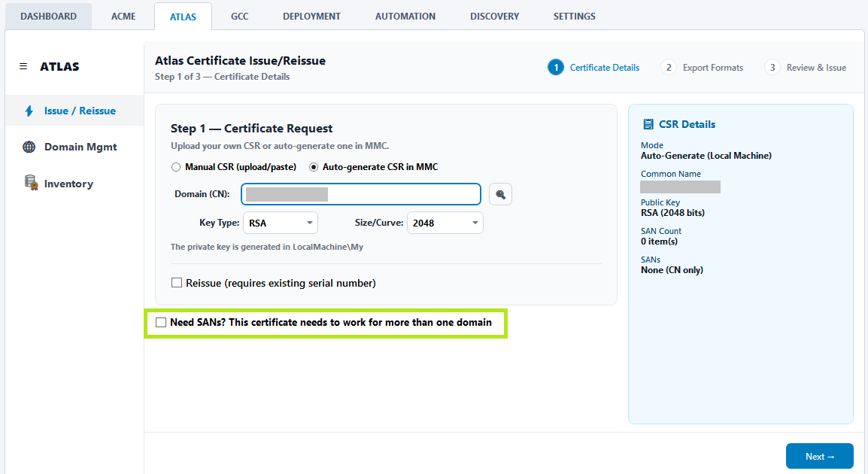Click the Certificate Details step label

pos(605,68)
